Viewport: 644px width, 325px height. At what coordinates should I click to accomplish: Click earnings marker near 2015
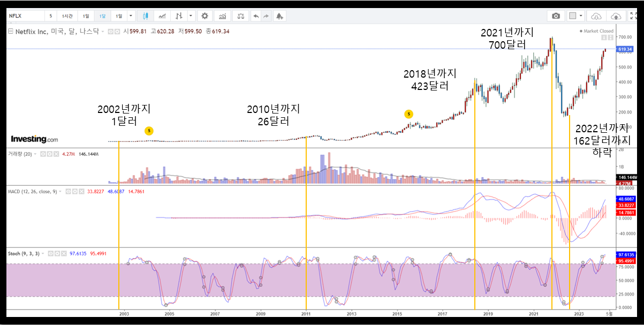point(408,114)
